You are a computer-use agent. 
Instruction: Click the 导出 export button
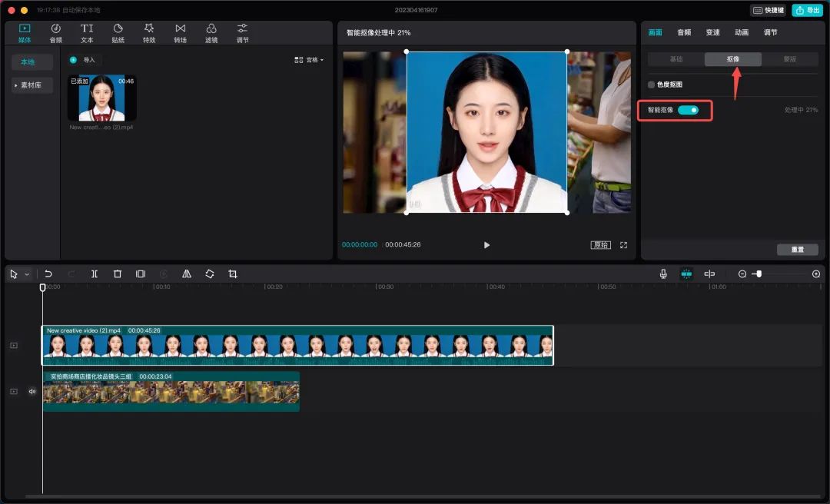pos(807,10)
